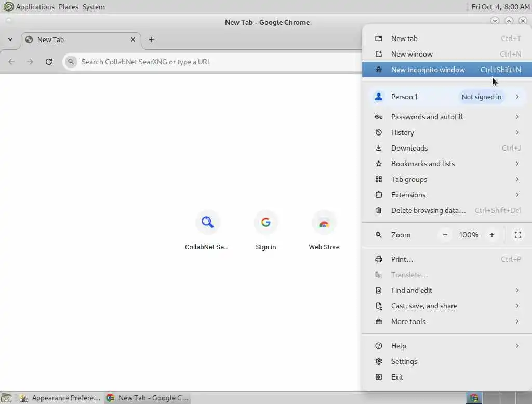The image size is (532, 404).
Task: Click the Settings gear icon
Action: click(x=379, y=361)
